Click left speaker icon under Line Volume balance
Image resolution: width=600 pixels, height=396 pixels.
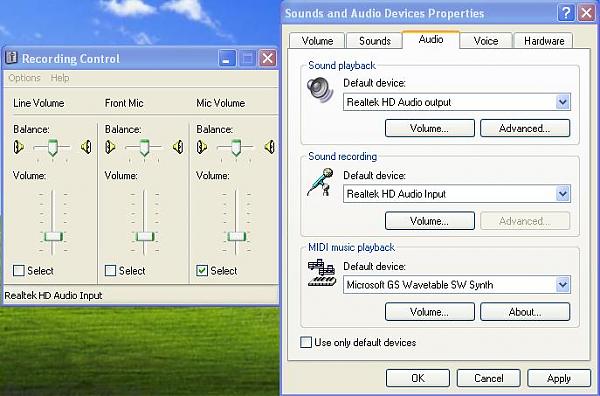click(18, 147)
